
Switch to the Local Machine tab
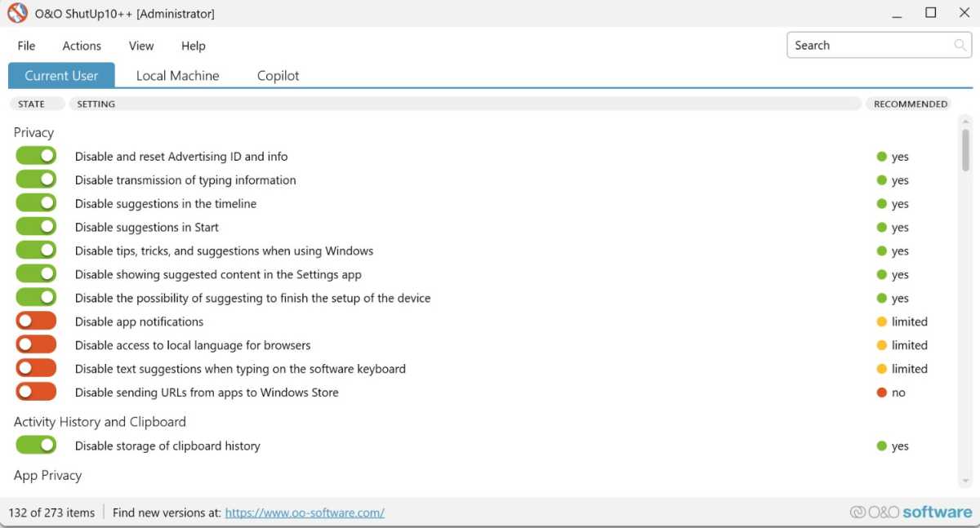177,76
